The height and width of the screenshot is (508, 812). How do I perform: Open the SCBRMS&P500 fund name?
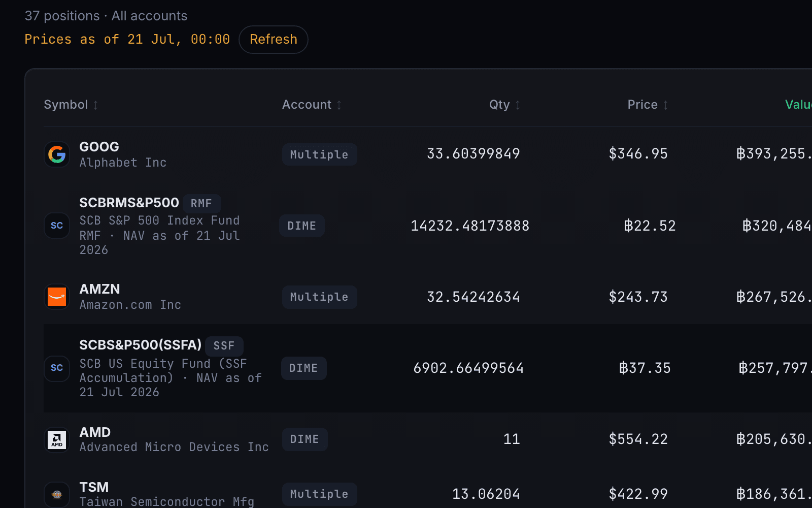click(x=129, y=203)
